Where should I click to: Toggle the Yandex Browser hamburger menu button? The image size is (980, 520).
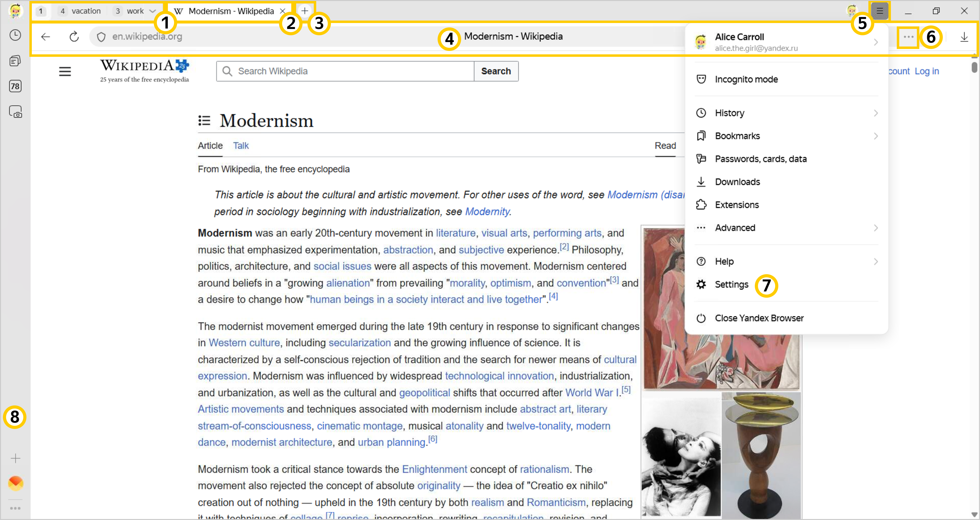[880, 11]
